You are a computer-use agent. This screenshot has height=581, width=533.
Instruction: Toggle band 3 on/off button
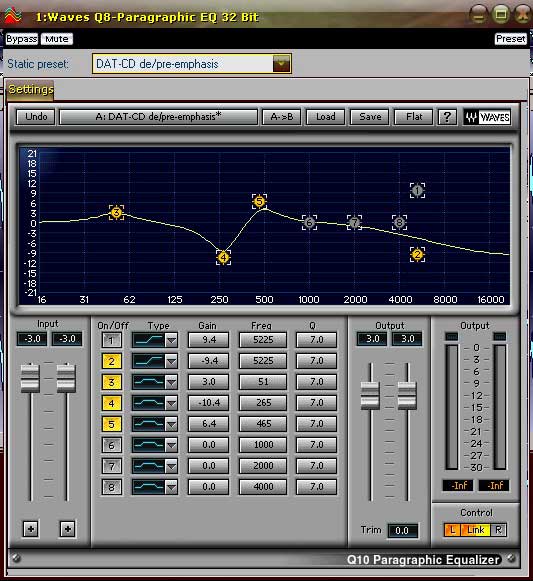pyautogui.click(x=112, y=382)
